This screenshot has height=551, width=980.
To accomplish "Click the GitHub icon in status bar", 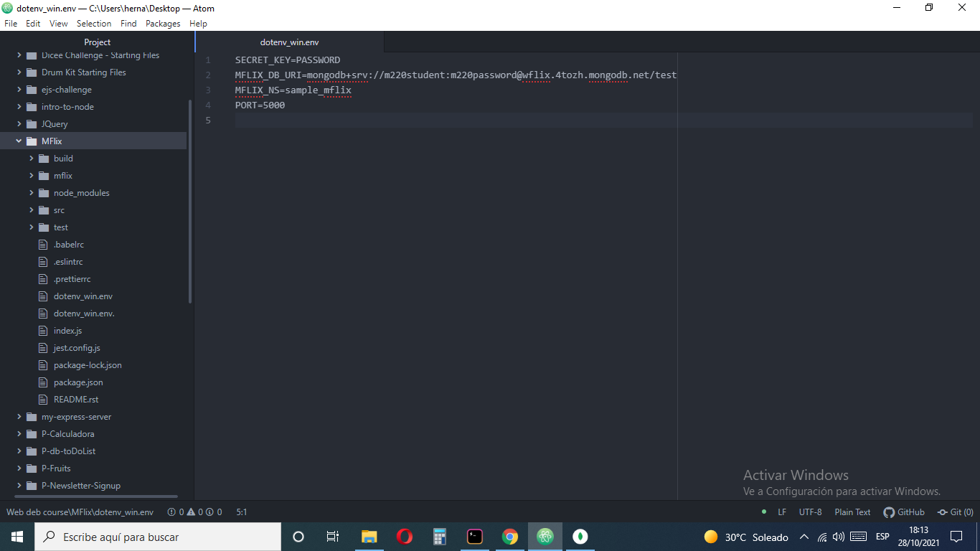I will point(889,512).
